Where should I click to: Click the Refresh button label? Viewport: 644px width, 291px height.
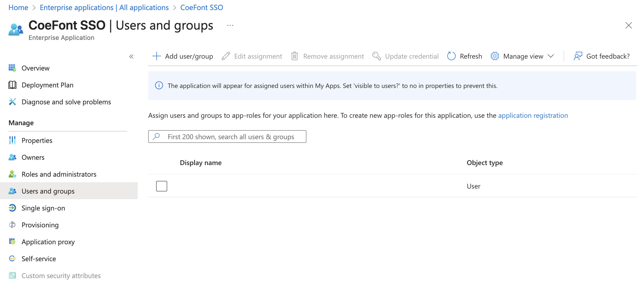coord(471,56)
